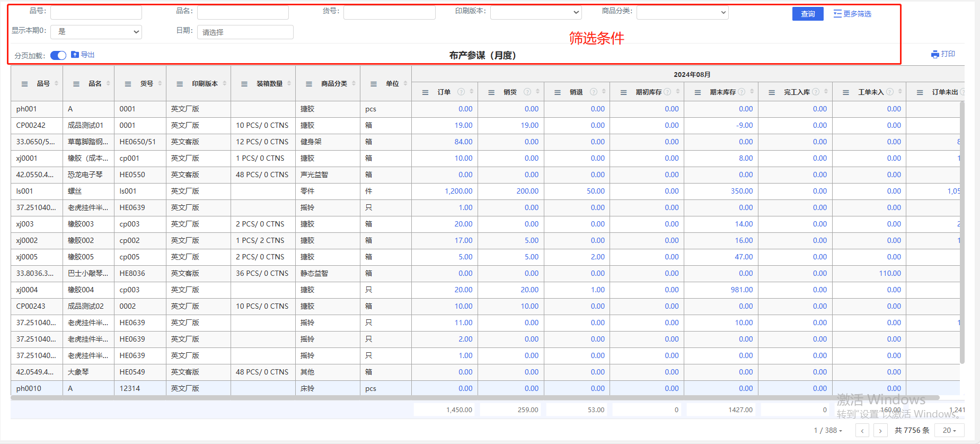Toggle the 分页加载 switch off
This screenshot has width=980, height=444.
click(x=58, y=55)
